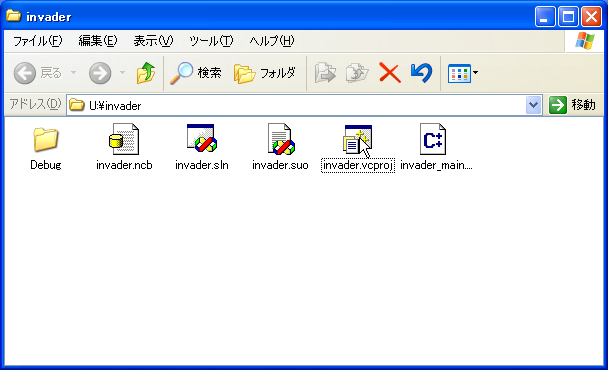Open the View (表示) menu
This screenshot has width=608, height=370.
153,41
